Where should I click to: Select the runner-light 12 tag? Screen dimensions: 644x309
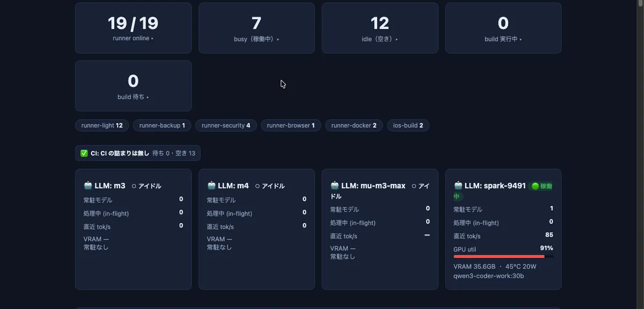pos(102,126)
